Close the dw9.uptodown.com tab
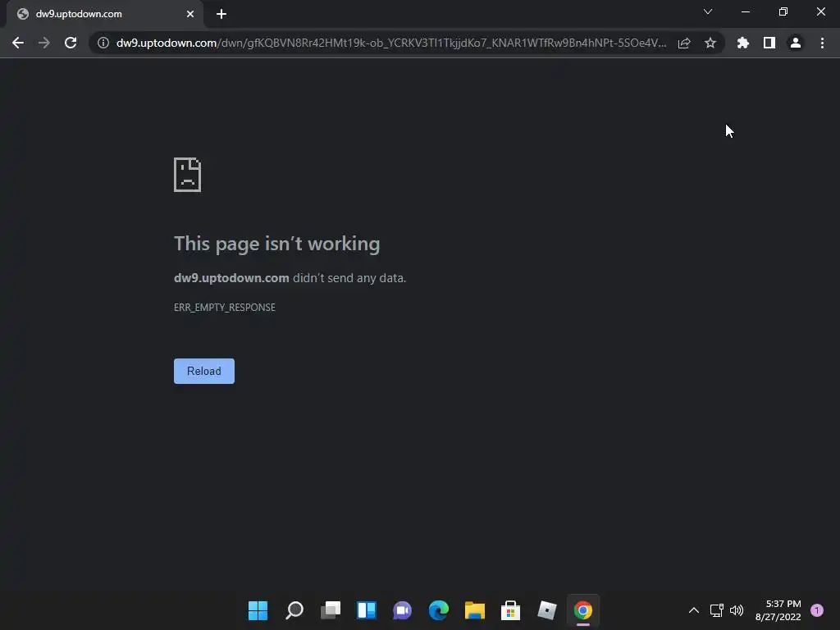840x630 pixels. tap(190, 14)
